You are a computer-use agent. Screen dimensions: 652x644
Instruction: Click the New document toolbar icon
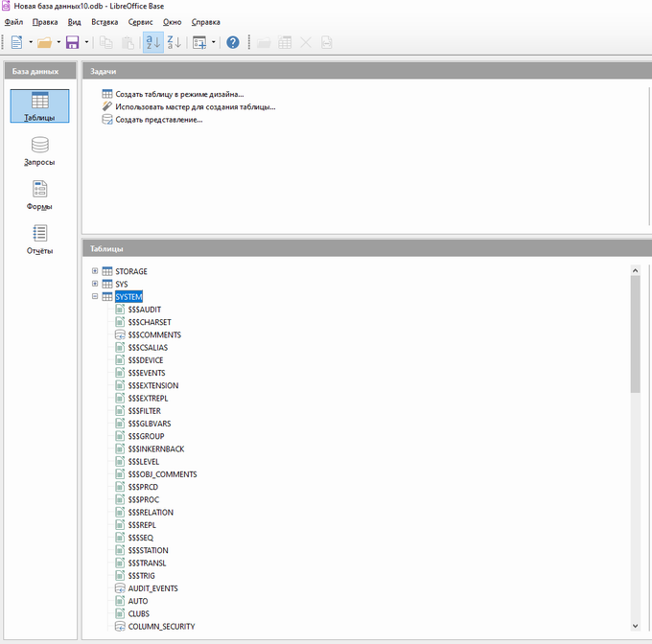click(16, 42)
